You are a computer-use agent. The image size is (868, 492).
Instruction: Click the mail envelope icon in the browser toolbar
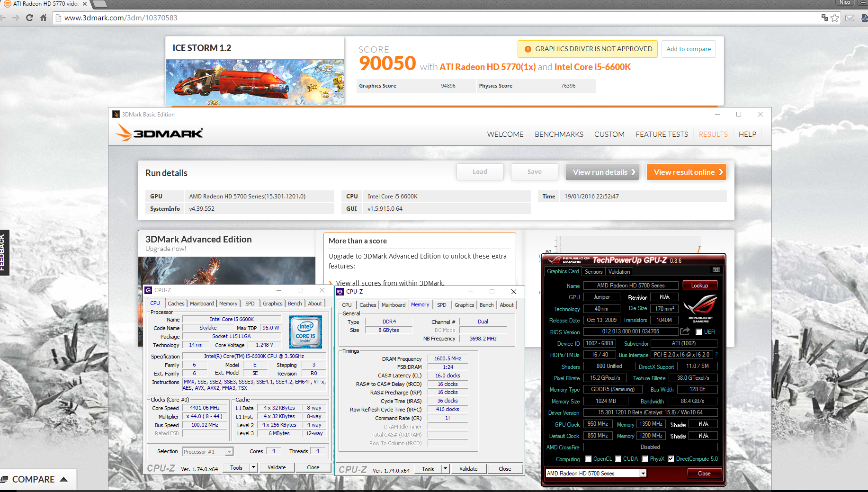click(850, 18)
